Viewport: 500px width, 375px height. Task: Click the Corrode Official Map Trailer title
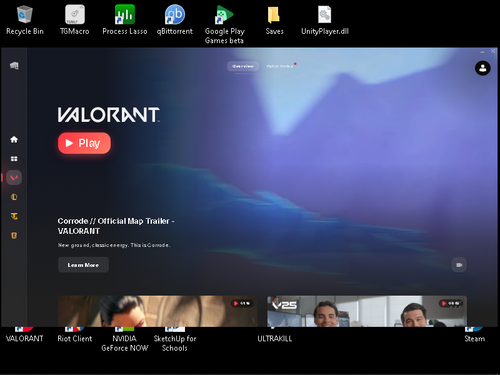point(116,226)
